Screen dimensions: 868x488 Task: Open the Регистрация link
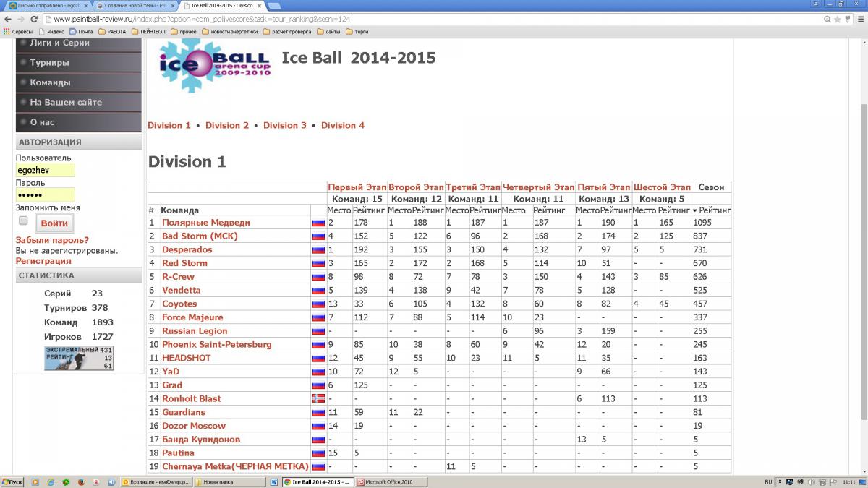tap(43, 261)
